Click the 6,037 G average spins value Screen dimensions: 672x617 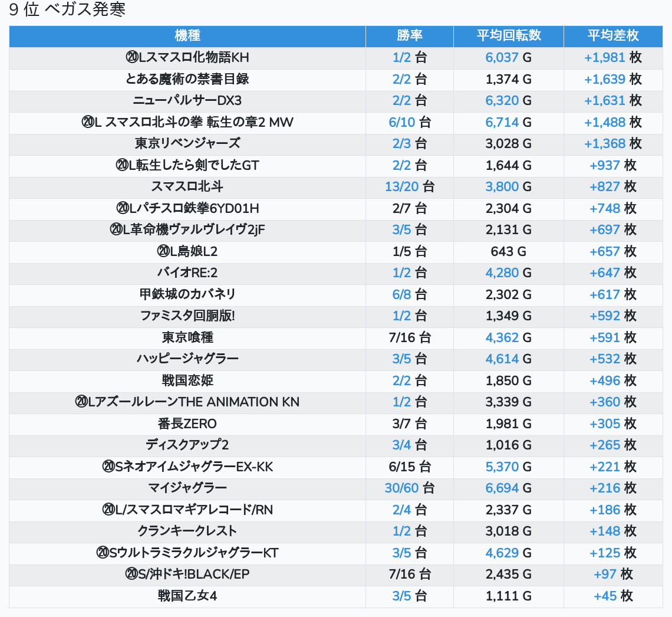[x=502, y=58]
